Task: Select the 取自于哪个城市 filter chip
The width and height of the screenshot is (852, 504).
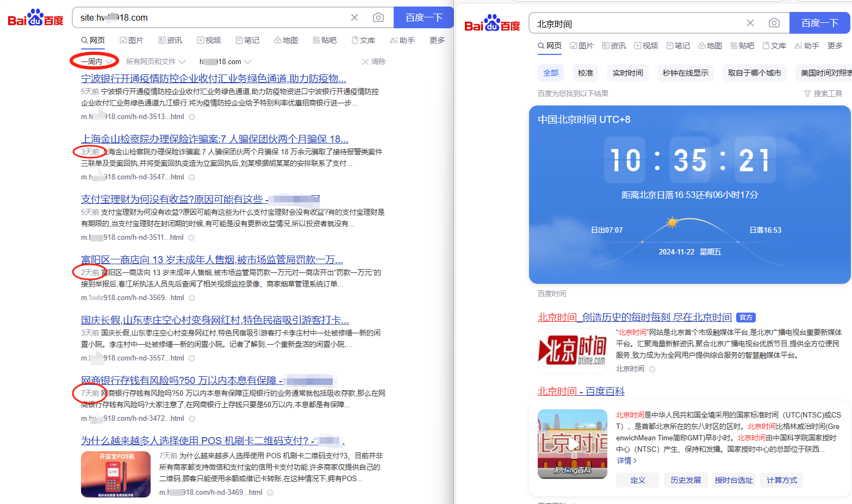Action: [x=755, y=73]
